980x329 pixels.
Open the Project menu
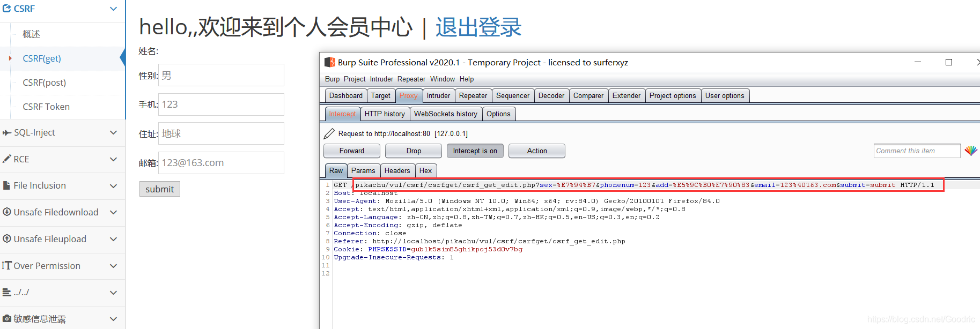[355, 79]
